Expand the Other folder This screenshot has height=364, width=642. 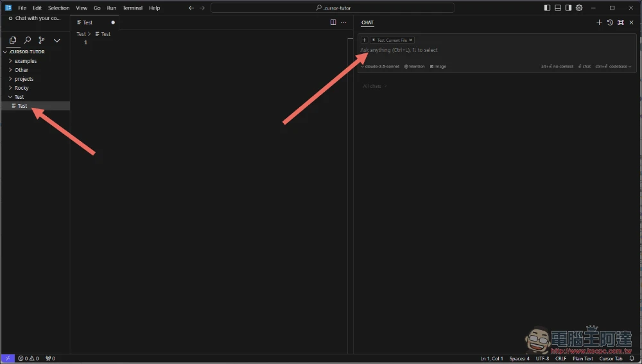click(x=35, y=69)
